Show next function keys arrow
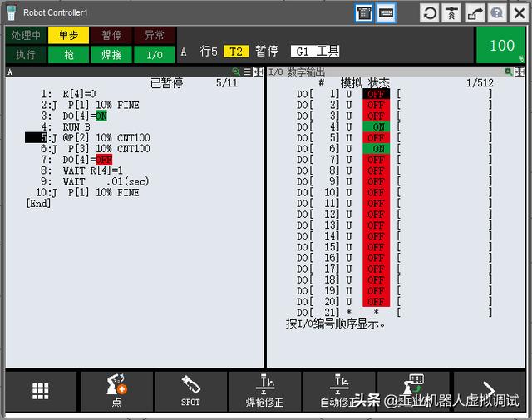This screenshot has width=532, height=420. [x=489, y=392]
